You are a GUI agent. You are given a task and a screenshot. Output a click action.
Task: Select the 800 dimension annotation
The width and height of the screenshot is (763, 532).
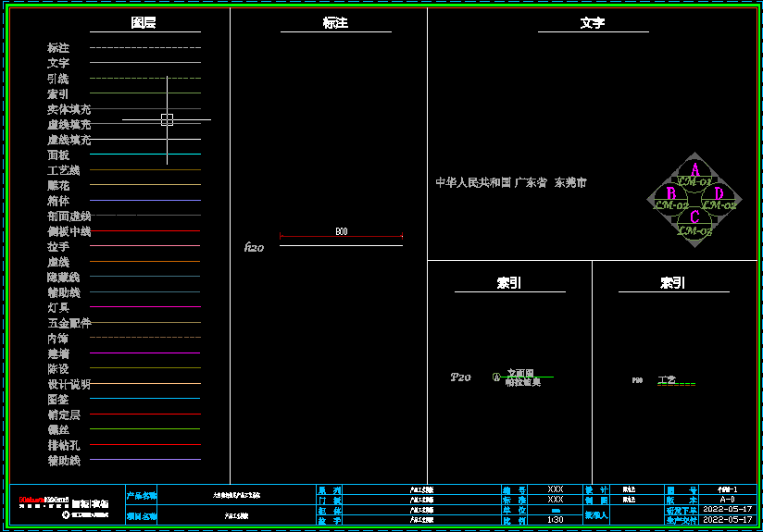[x=341, y=233]
